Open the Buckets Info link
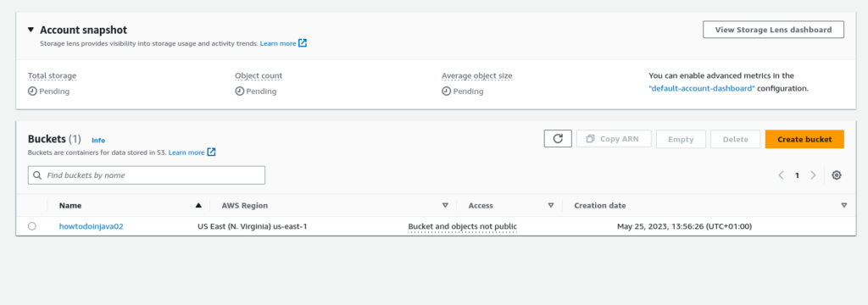This screenshot has height=305, width=868. coord(98,141)
